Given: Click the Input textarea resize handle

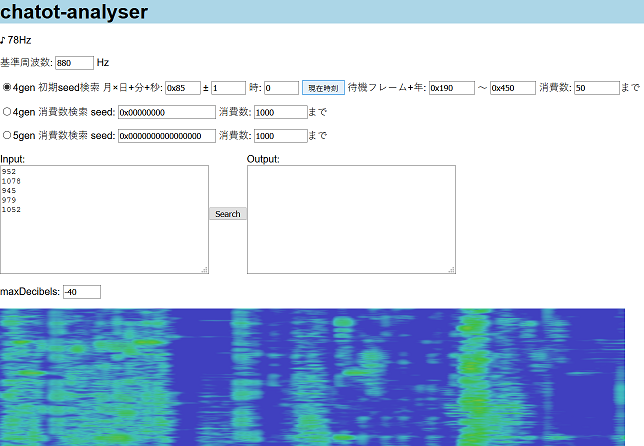Looking at the screenshot, I should pos(205,269).
